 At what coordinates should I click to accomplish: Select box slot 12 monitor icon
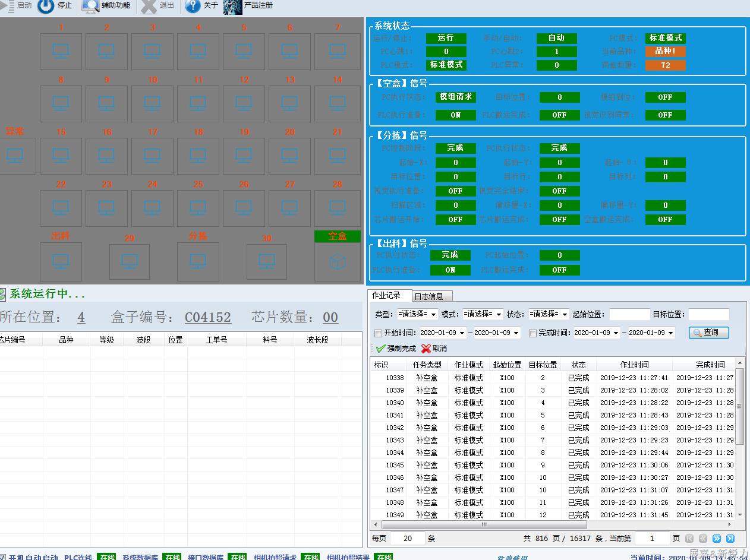click(x=244, y=103)
